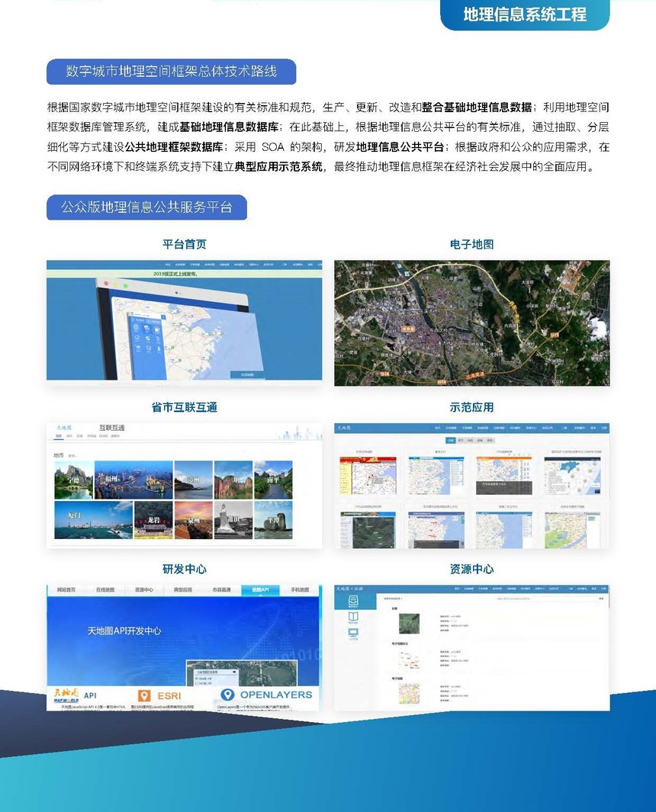Switch to the 地图API navigation tab
The image size is (656, 812).
[264, 589]
